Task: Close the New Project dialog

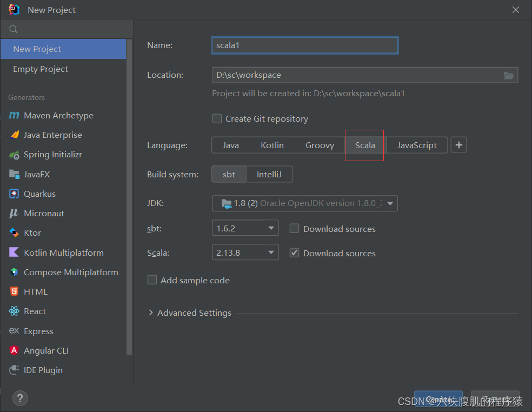Action: tap(516, 10)
